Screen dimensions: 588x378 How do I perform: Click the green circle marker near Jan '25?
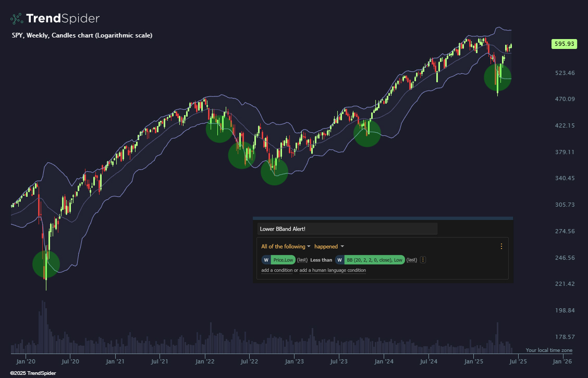tap(498, 78)
